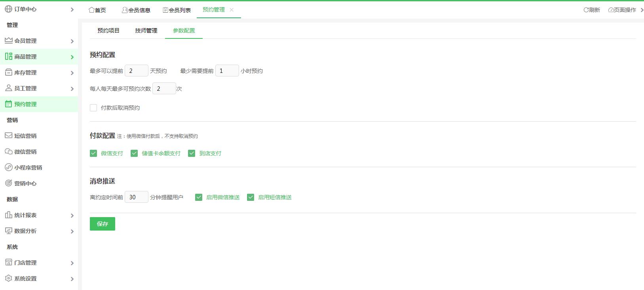Screen dimensions: 644x290
Task: Expand the 门店管理 submenu arrow
Action: click(x=72, y=263)
